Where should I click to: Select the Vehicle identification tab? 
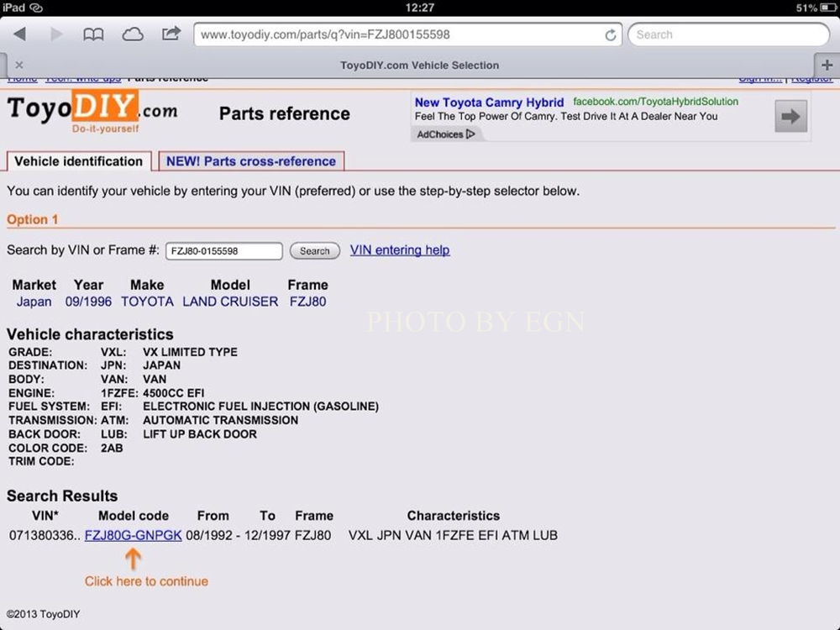click(x=79, y=161)
